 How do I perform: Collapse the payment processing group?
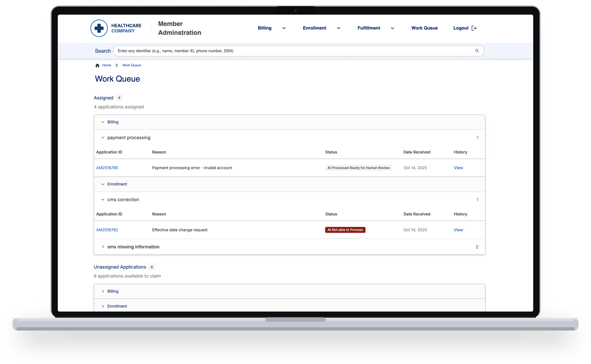pyautogui.click(x=103, y=138)
